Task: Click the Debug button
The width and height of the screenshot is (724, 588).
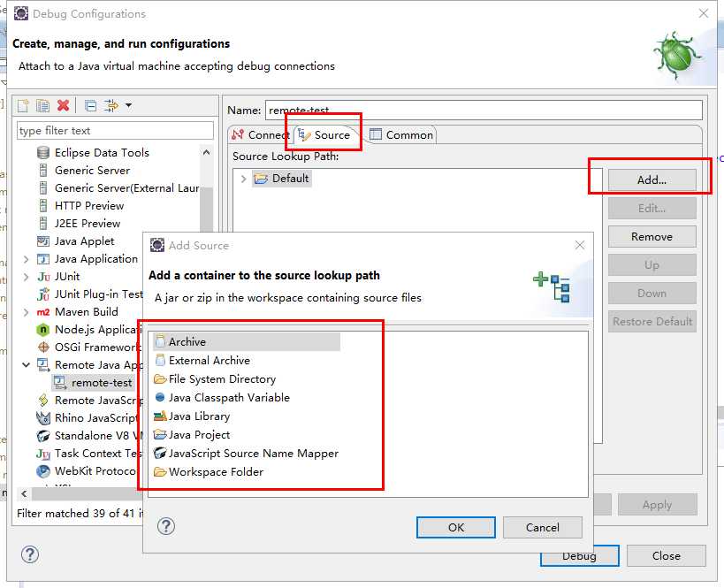Action: click(580, 556)
